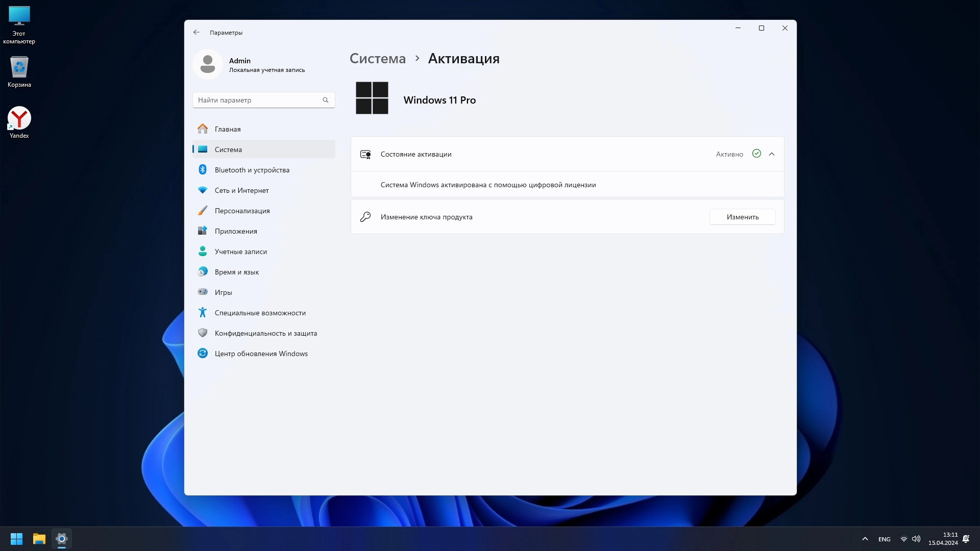This screenshot has height=551, width=980.
Task: Select Специальные возможности in sidebar
Action: tap(260, 313)
